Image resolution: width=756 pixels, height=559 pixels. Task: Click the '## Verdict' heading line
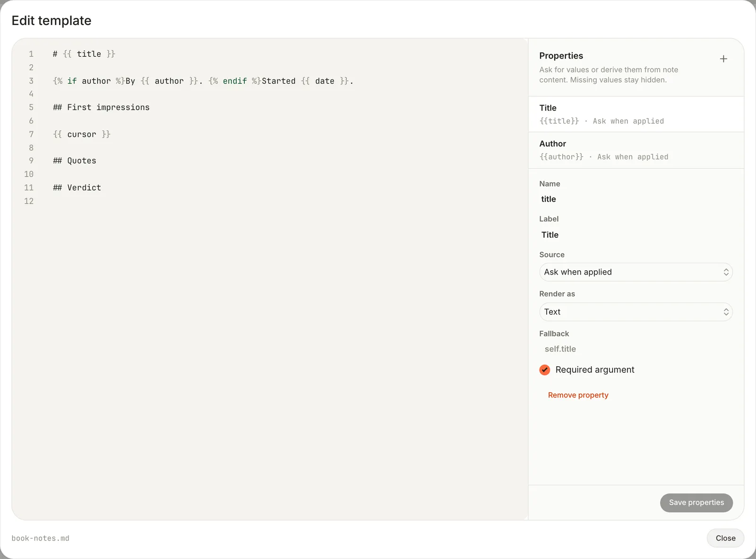pos(77,188)
